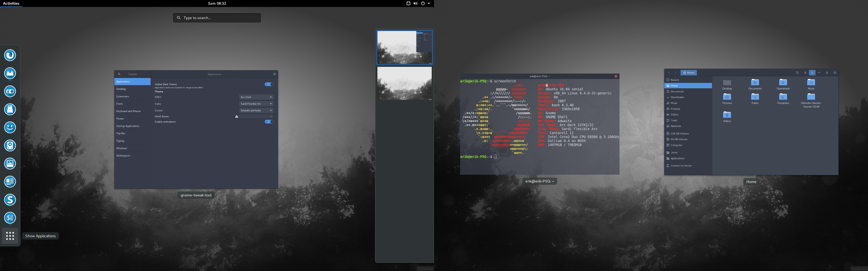This screenshot has width=868, height=271.
Task: Open the clock showing Sam 08:32
Action: coord(217,3)
